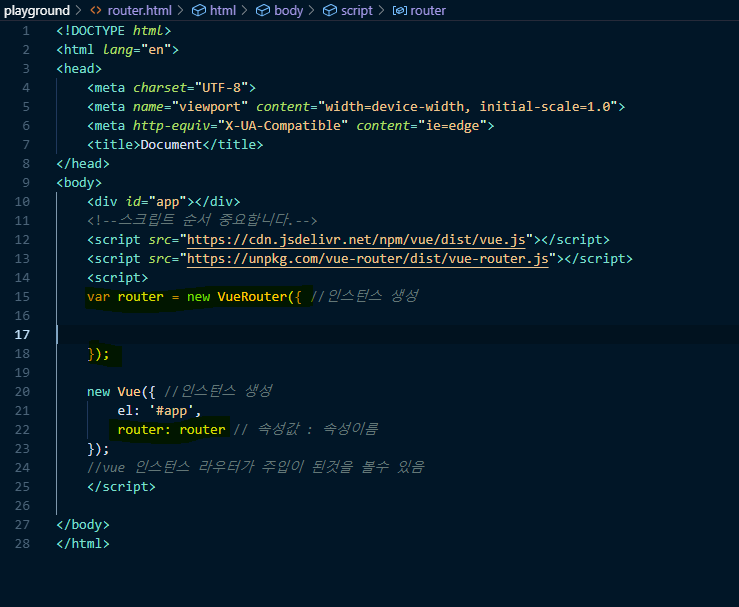This screenshot has width=739, height=607.
Task: Click the 'app' id value in div
Action: click(x=168, y=202)
